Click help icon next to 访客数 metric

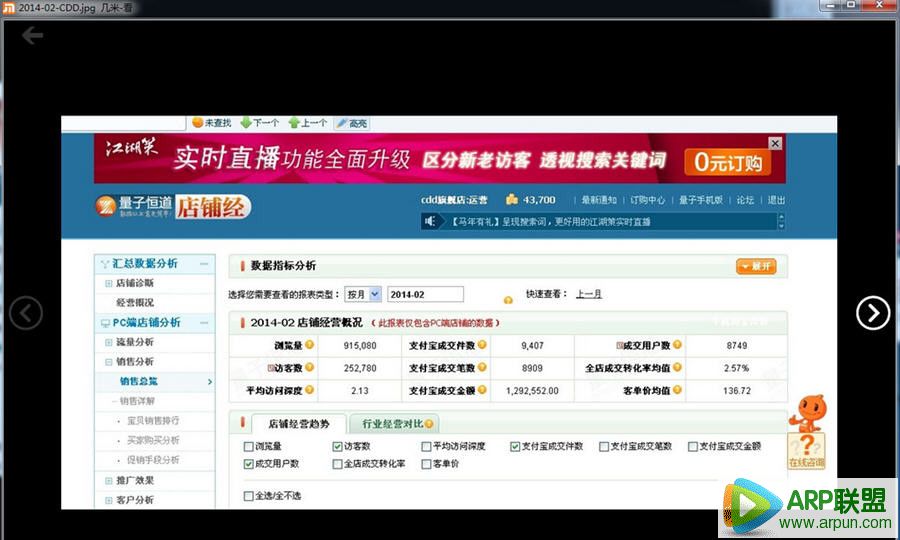pyautogui.click(x=309, y=367)
